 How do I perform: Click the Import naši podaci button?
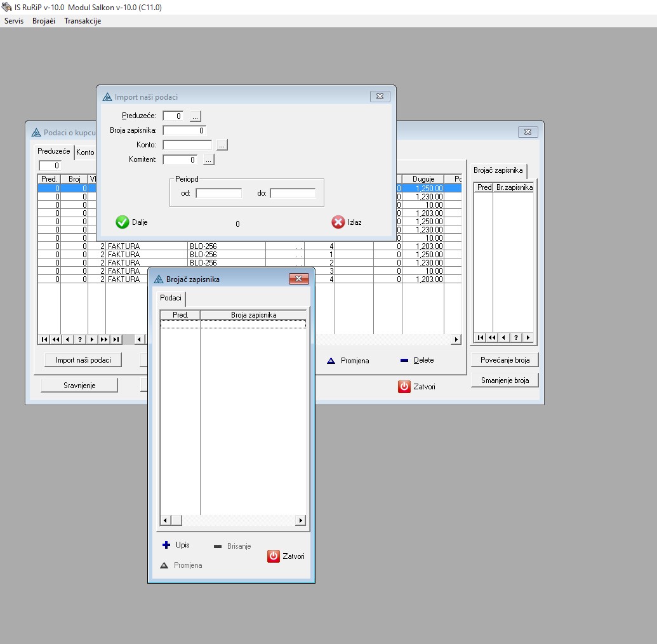pos(83,360)
